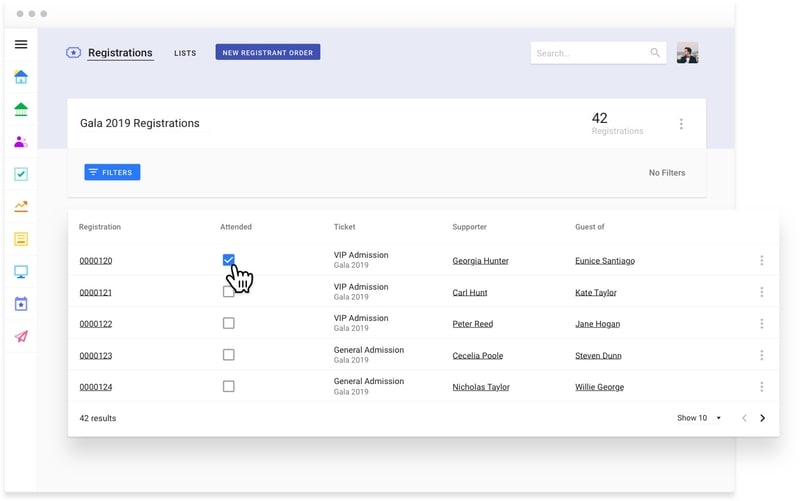Mark registration 0000124 as attended

[x=229, y=387]
